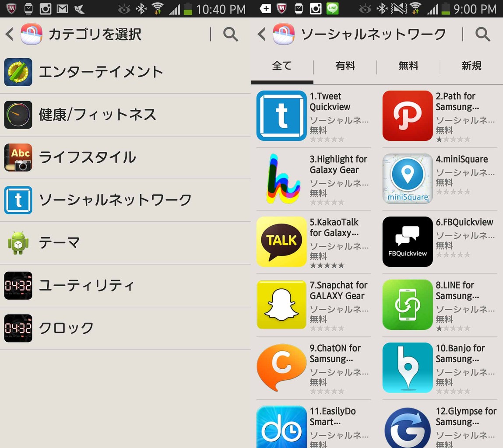The width and height of the screenshot is (503, 448).
Task: Open search on the category selection screen
Action: 230,34
